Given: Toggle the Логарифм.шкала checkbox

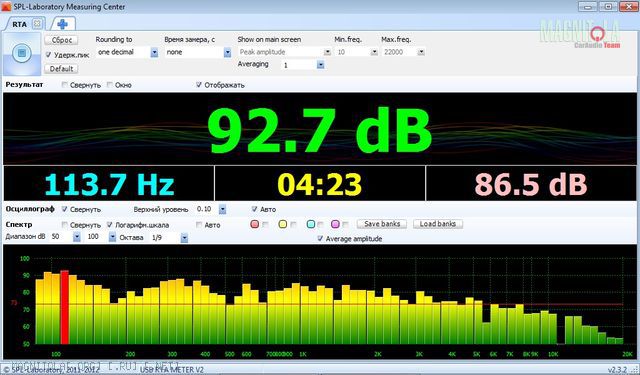Looking at the screenshot, I should (110, 224).
